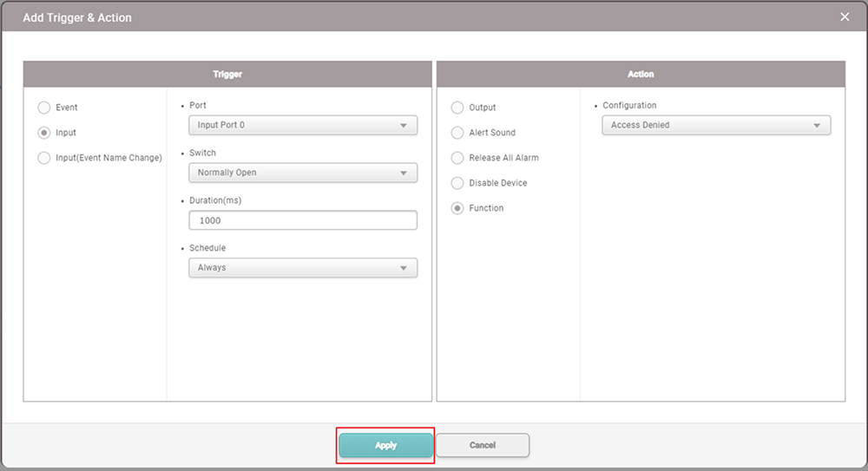The width and height of the screenshot is (868, 471).
Task: Choose the Function action radio button
Action: click(457, 208)
